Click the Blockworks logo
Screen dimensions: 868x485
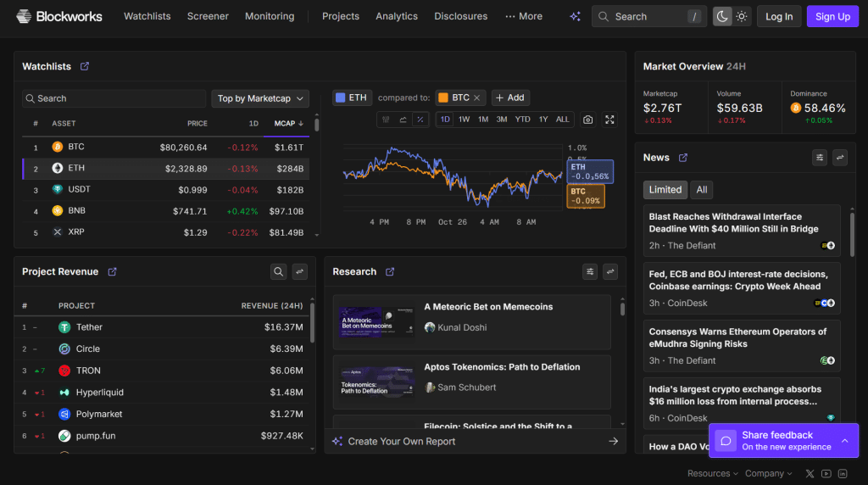point(58,16)
